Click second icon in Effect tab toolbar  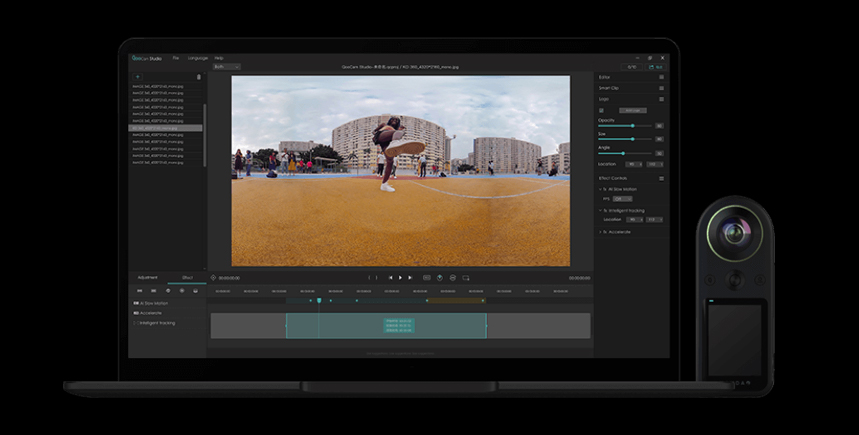(153, 291)
